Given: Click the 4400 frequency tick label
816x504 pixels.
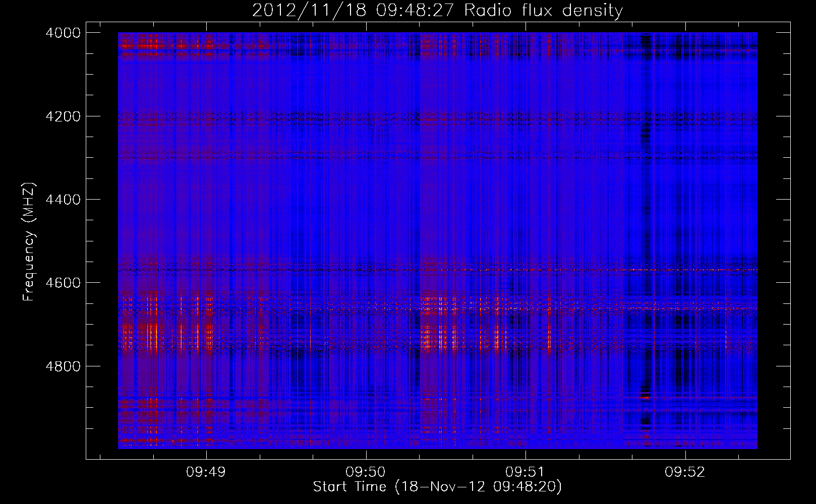Looking at the screenshot, I should coord(63,200).
